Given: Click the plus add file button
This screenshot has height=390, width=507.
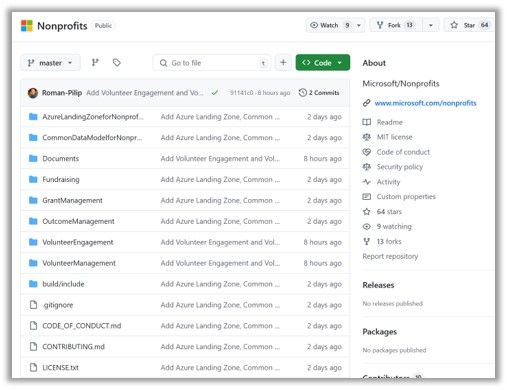Looking at the screenshot, I should pyautogui.click(x=283, y=62).
